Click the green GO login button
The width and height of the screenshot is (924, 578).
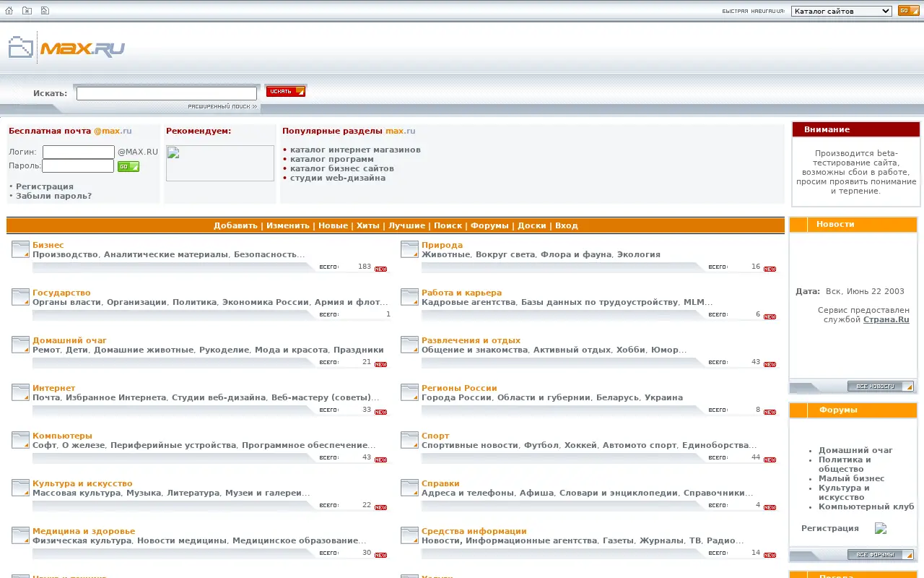point(128,166)
